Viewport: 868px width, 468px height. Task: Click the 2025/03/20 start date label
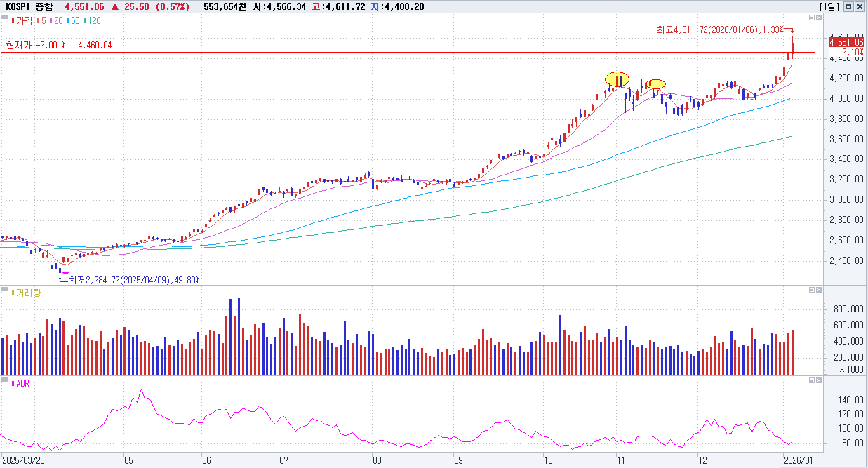pyautogui.click(x=22, y=461)
